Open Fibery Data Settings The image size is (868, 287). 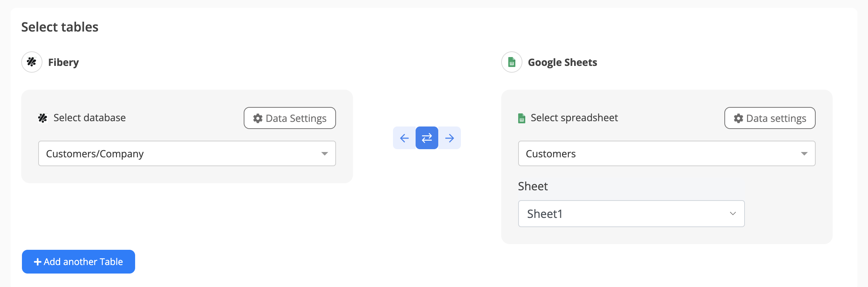(290, 118)
